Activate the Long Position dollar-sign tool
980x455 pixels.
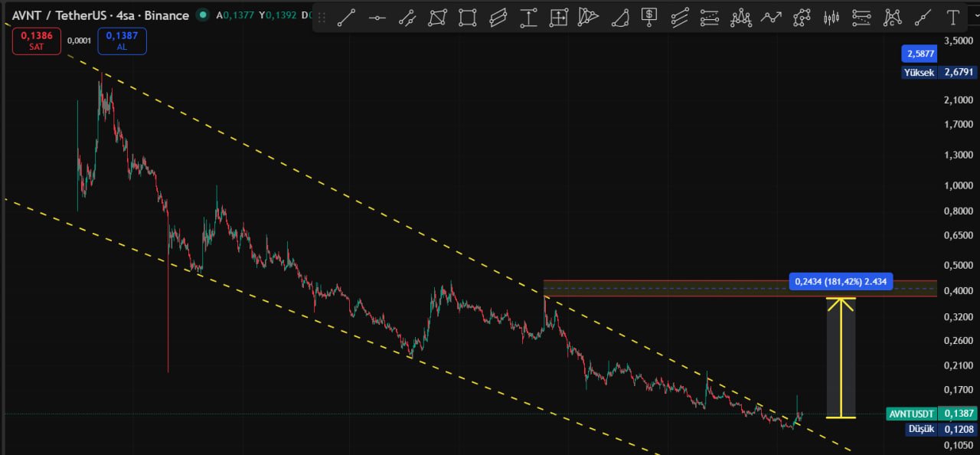point(649,17)
